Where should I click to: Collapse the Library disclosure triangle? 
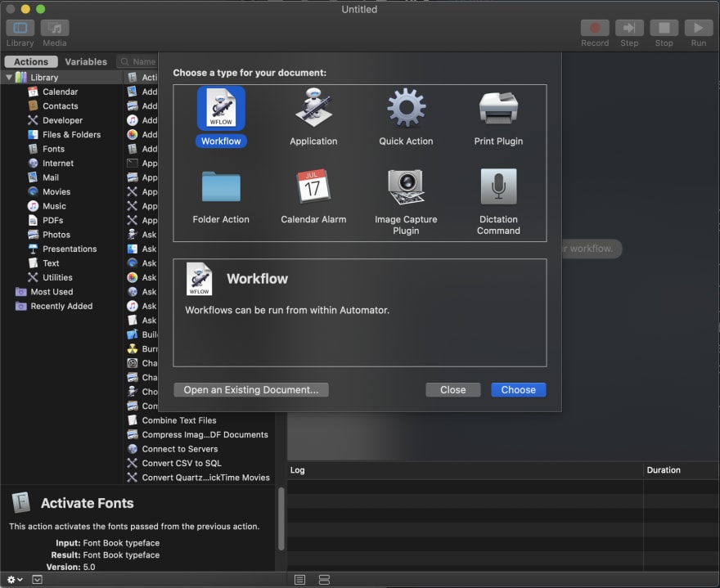(x=9, y=77)
